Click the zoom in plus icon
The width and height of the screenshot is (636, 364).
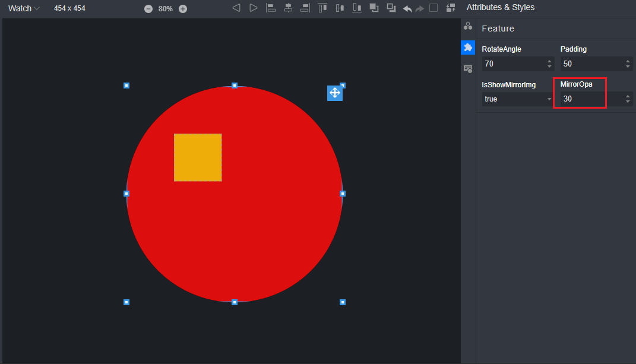coord(183,9)
